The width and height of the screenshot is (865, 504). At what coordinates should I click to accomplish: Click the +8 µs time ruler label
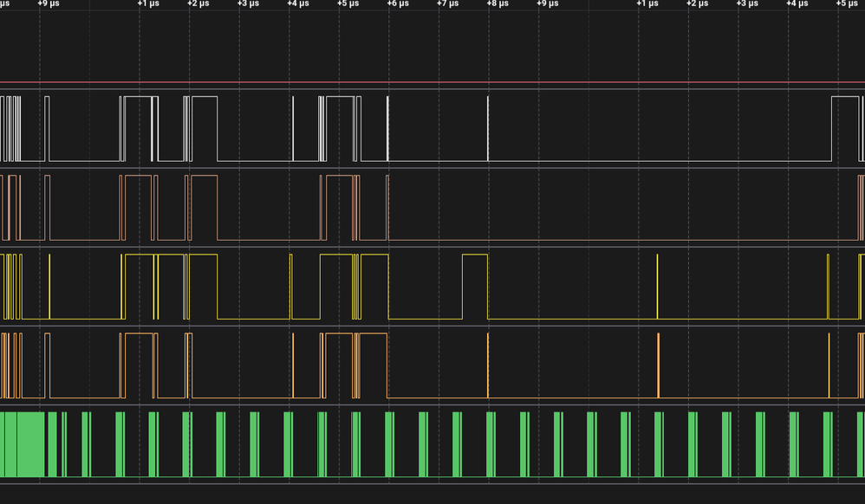498,3
